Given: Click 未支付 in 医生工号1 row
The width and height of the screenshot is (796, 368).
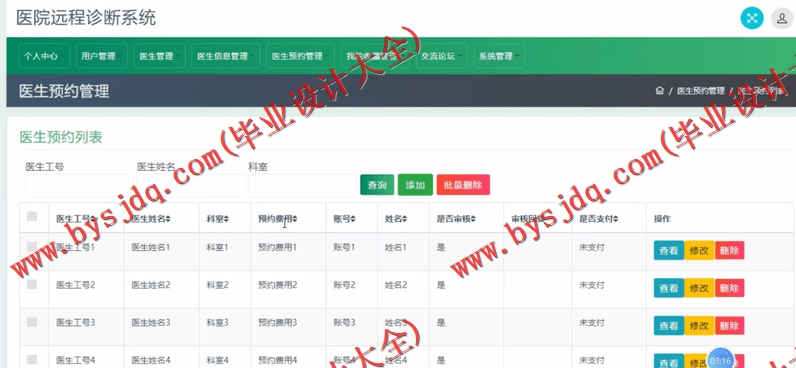Looking at the screenshot, I should tap(591, 247).
